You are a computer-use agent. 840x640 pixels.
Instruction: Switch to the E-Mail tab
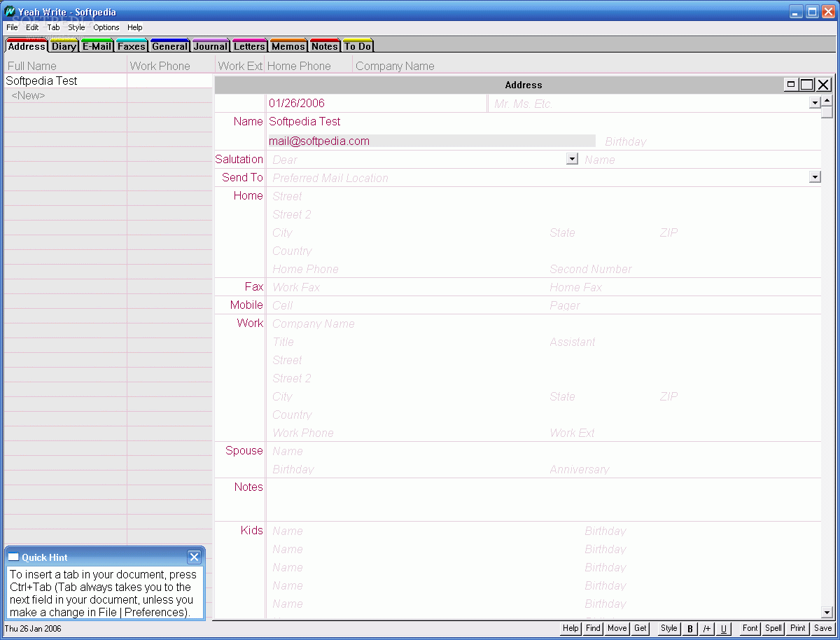(97, 46)
